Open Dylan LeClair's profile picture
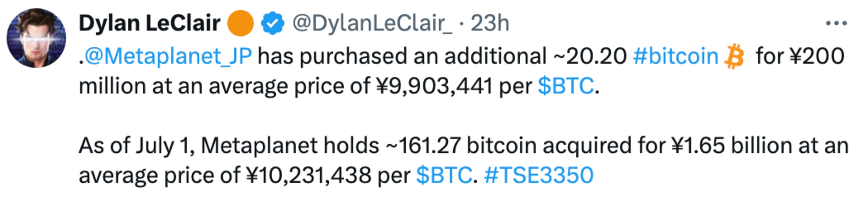The image size is (868, 197). click(x=36, y=38)
